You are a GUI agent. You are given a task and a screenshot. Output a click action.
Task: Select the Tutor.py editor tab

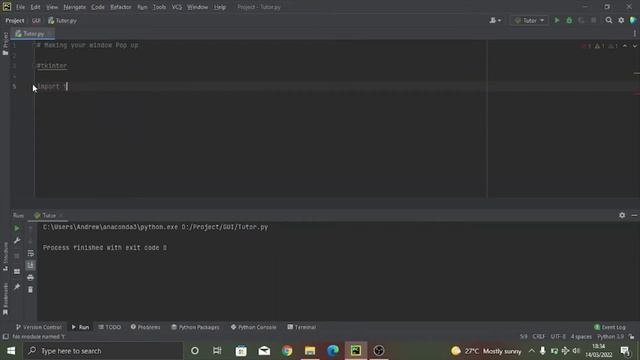point(33,33)
